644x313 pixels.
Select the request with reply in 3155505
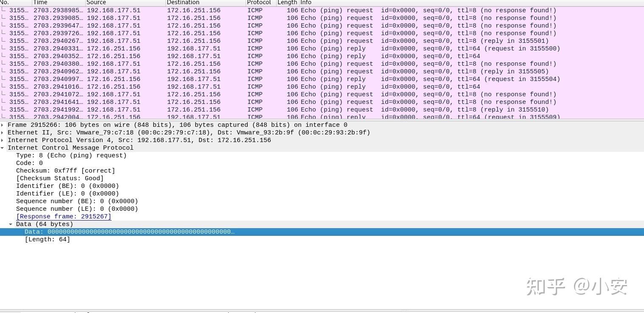pos(322,72)
